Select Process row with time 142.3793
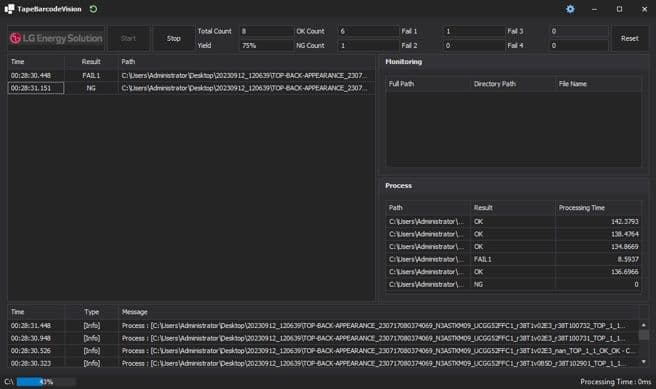Viewport: 656px width, 389px height. 513,222
